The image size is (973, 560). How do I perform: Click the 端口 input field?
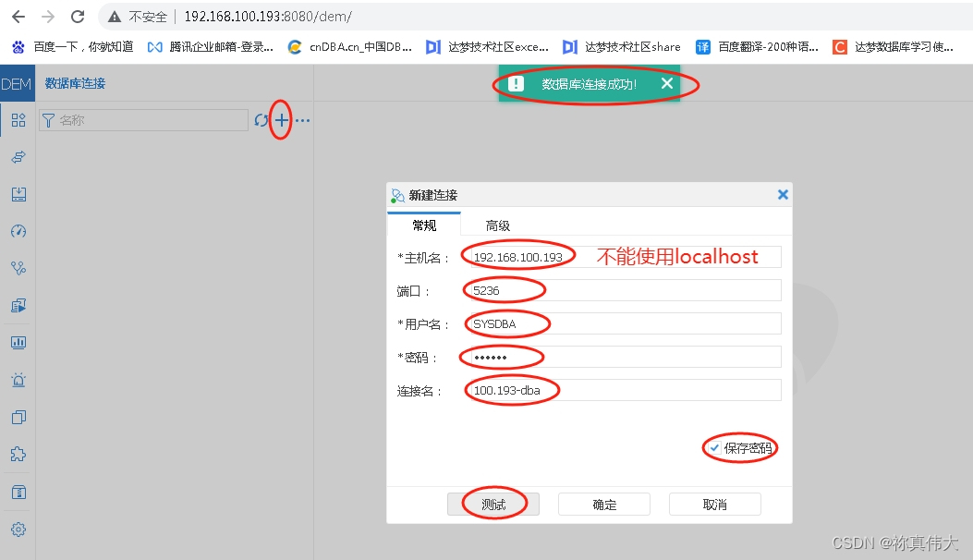tap(626, 290)
